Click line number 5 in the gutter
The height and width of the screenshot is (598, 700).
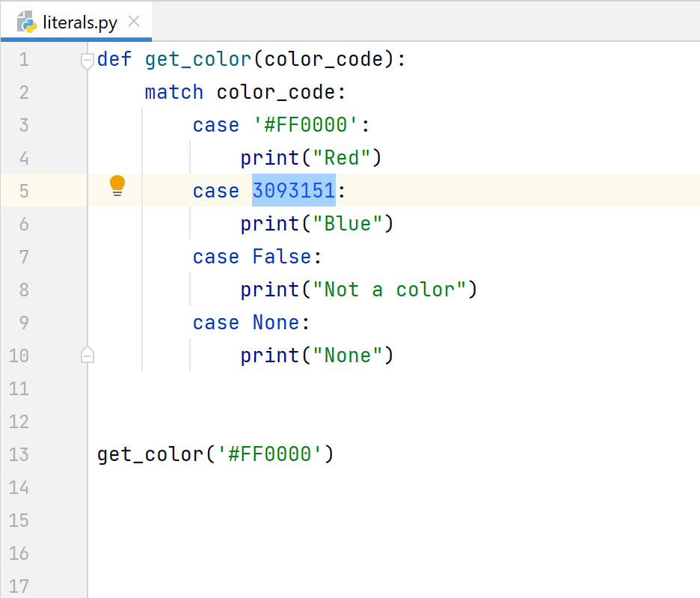click(x=23, y=190)
